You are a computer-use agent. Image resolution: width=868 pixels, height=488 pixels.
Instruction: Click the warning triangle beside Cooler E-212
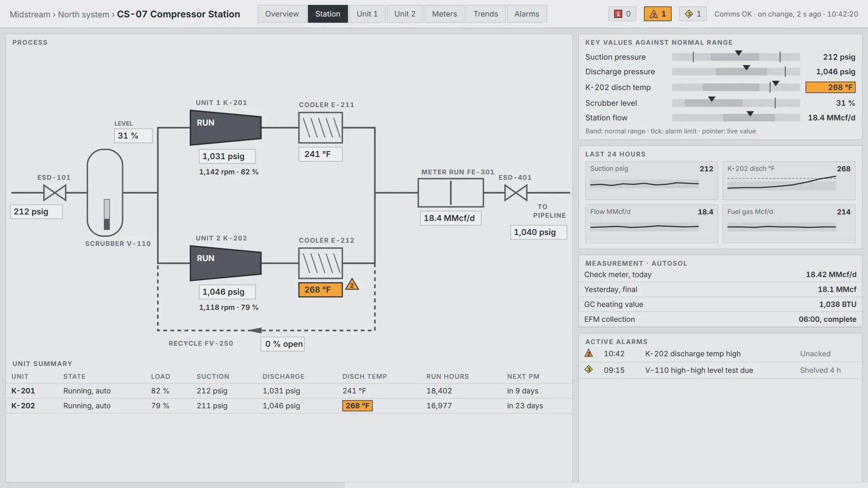click(352, 285)
